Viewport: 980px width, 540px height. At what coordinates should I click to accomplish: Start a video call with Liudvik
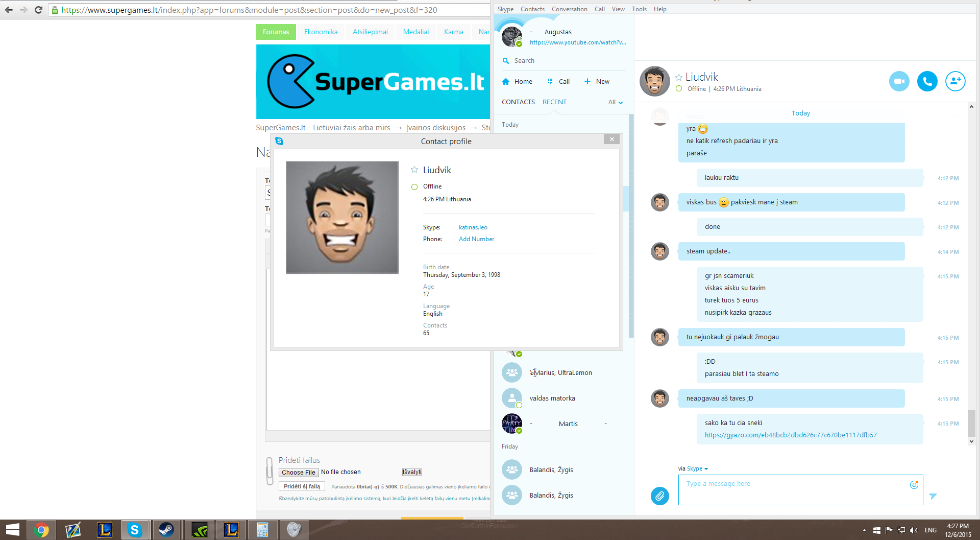(x=899, y=81)
